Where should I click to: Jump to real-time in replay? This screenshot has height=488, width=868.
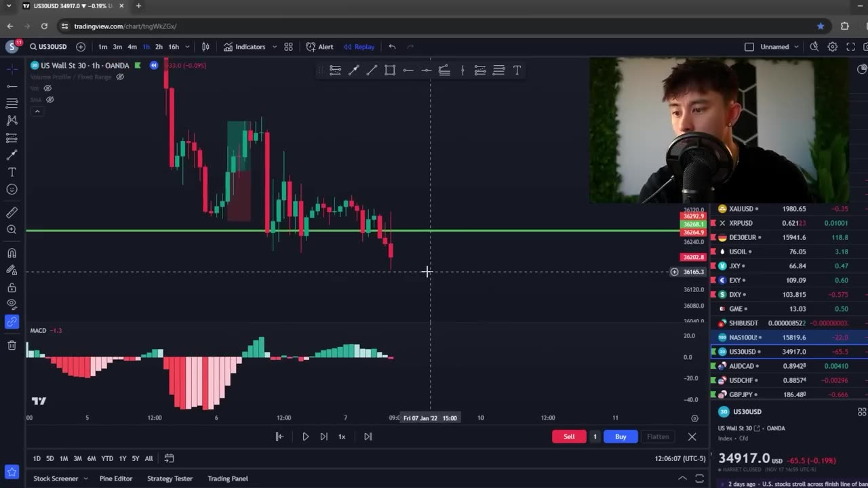(x=368, y=436)
